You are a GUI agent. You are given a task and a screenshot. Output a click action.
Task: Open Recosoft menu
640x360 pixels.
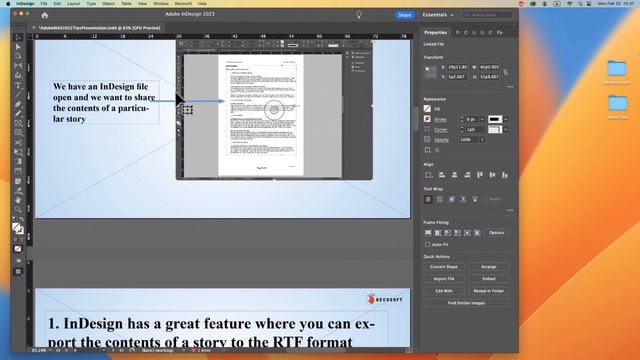183,3
